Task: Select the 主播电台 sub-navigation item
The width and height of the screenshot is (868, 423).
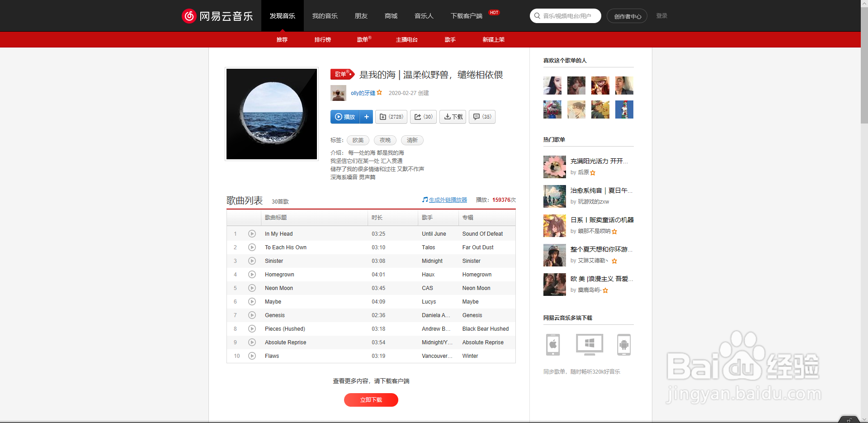Action: 407,40
